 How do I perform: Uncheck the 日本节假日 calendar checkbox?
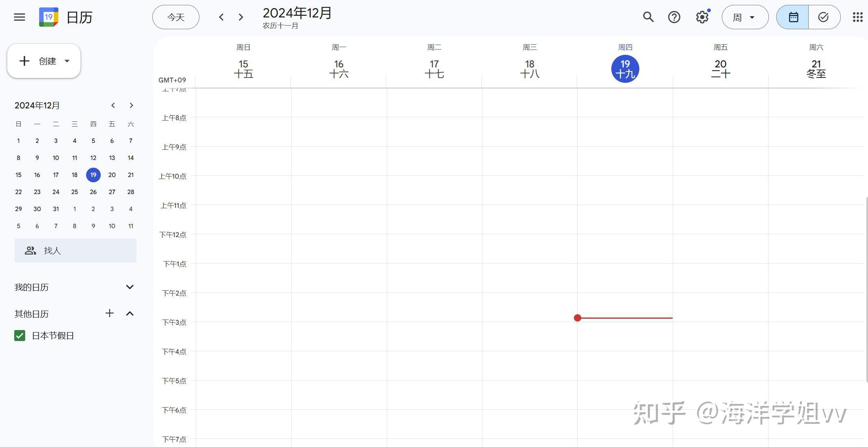[x=19, y=336]
